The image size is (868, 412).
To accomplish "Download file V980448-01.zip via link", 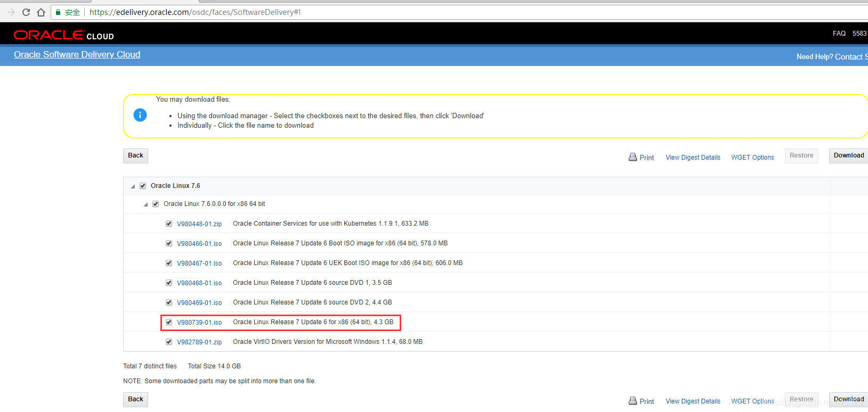I will click(x=199, y=224).
